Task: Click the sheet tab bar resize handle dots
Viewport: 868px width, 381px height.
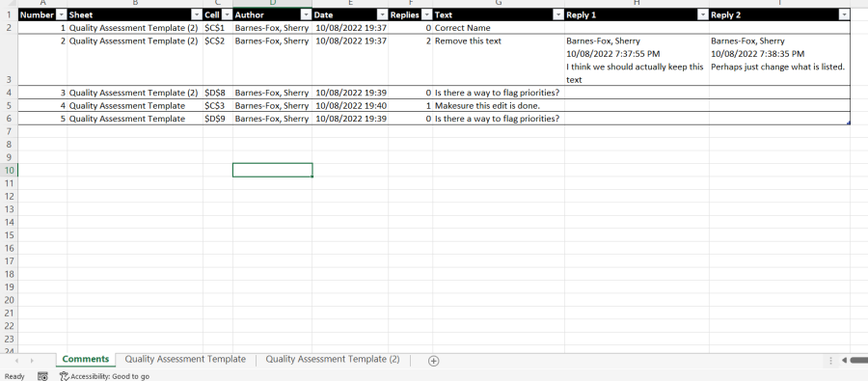Action: coord(830,361)
